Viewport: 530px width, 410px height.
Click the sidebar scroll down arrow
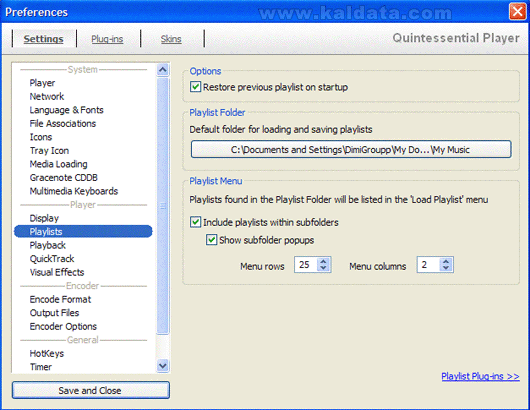click(x=163, y=366)
